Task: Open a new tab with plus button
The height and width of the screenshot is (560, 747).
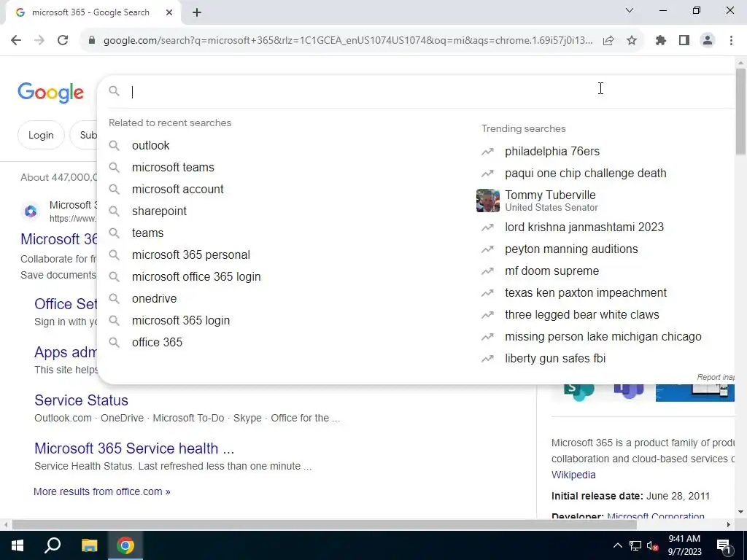Action: coord(197,13)
